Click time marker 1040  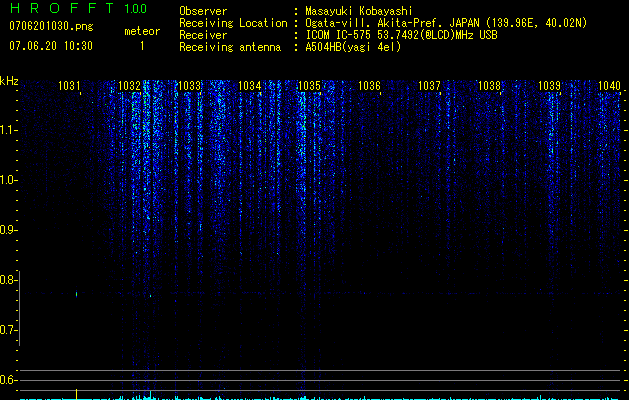point(609,86)
